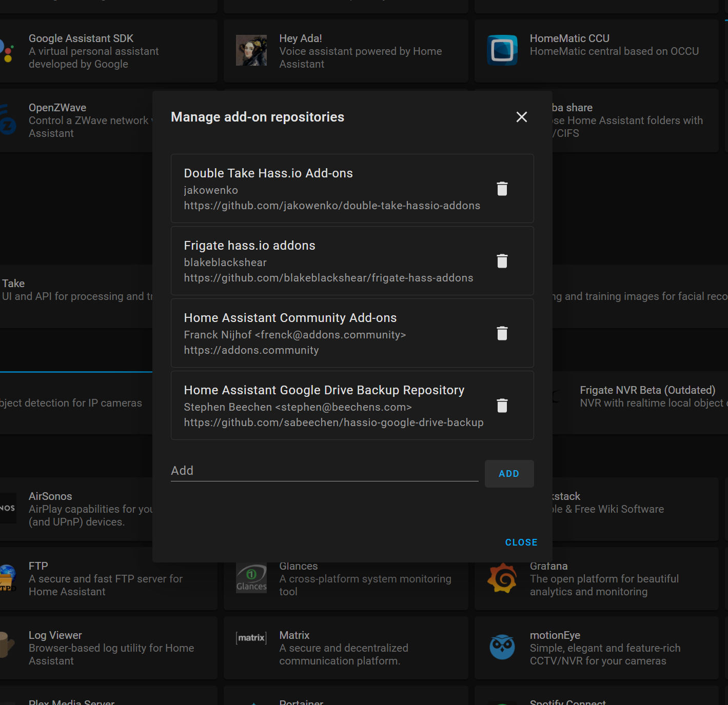Open the HomeMatic CCU add-on title
Screen dimensions: 728x705
[569, 38]
